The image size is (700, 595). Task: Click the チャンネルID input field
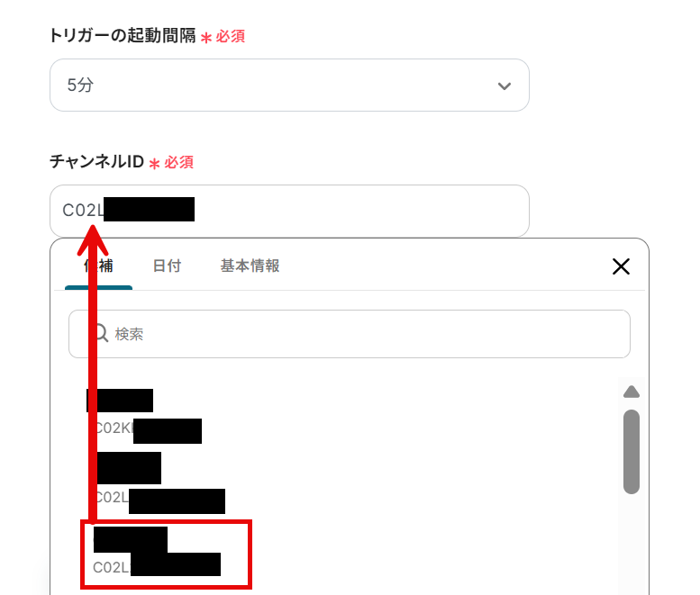coord(289,211)
